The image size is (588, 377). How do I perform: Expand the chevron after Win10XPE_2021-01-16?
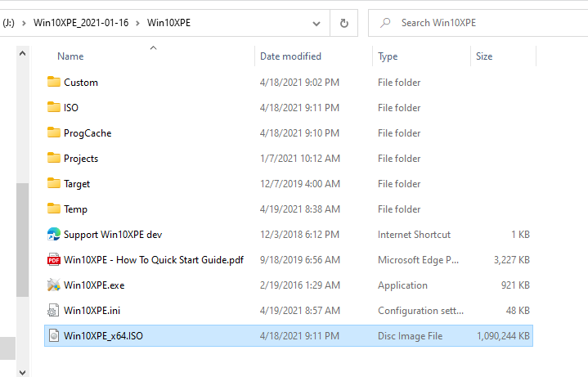(x=137, y=23)
